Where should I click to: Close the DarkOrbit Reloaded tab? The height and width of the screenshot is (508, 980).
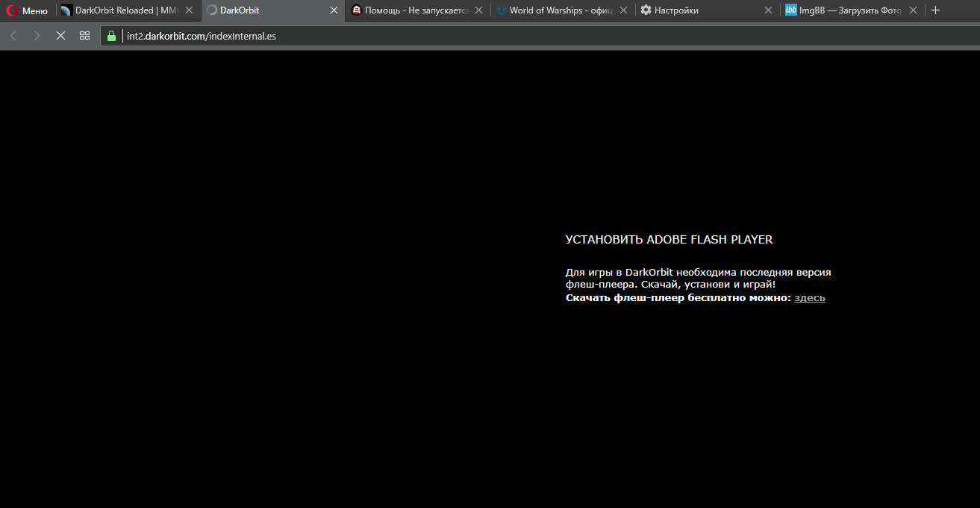tap(190, 10)
